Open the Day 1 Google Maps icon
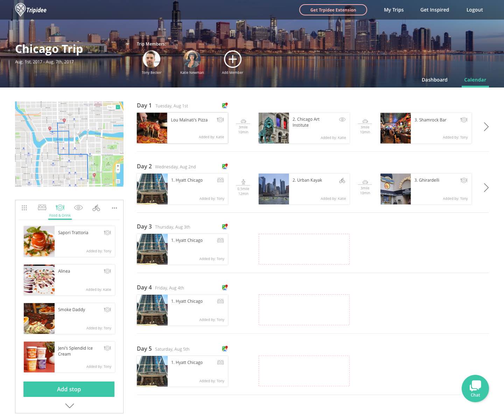Image resolution: width=504 pixels, height=420 pixels. 225,105
